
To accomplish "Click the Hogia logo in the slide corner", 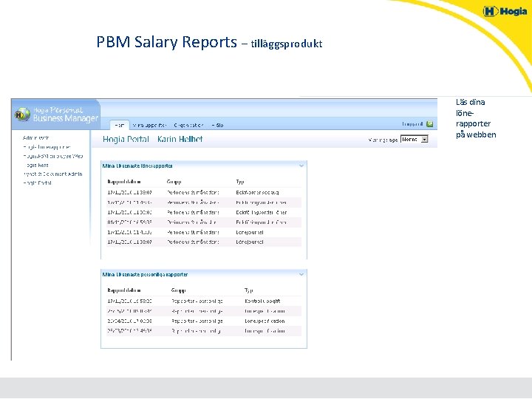I will pyautogui.click(x=505, y=11).
